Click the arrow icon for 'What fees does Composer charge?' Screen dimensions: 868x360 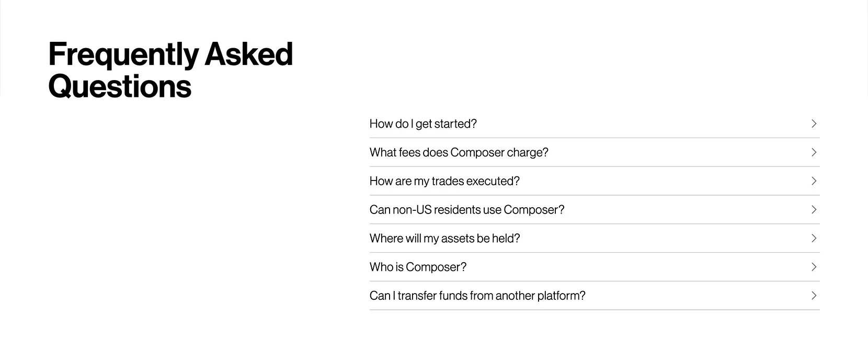click(814, 152)
